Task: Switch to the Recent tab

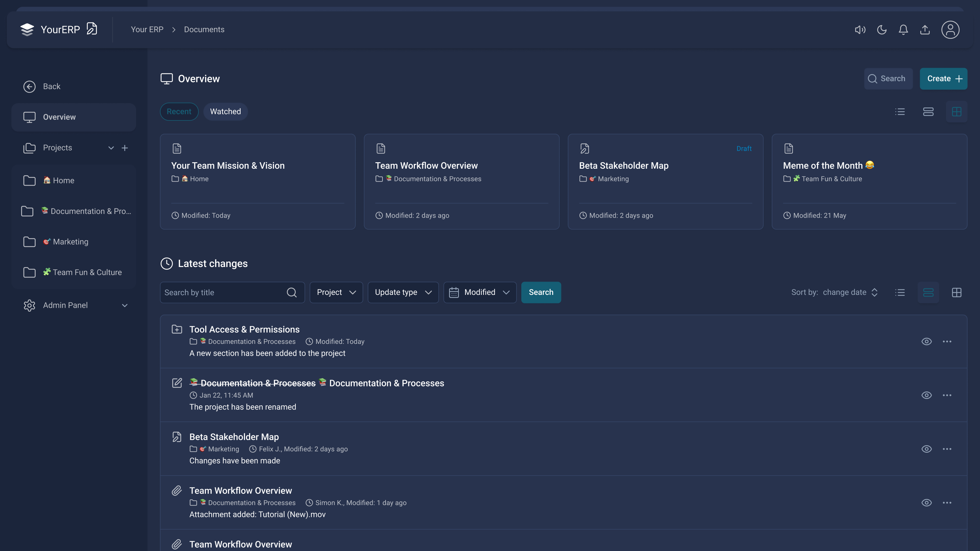Action: 179,112
